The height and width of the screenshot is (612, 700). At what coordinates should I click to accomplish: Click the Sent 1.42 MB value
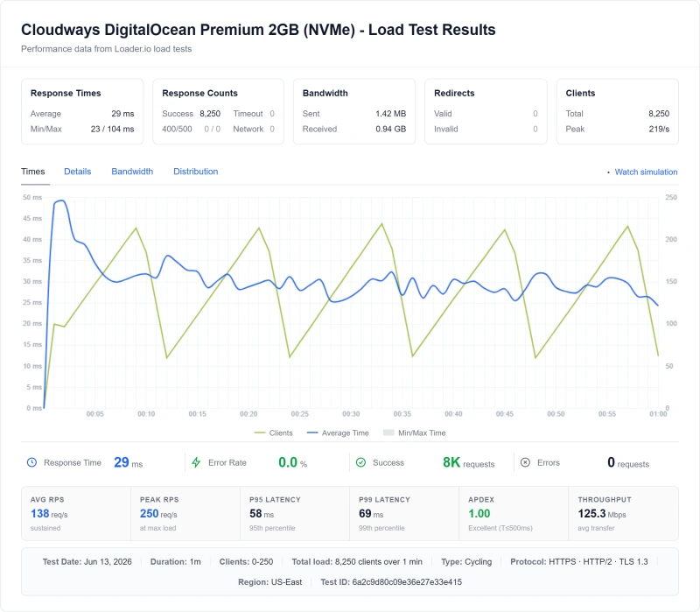tap(390, 114)
